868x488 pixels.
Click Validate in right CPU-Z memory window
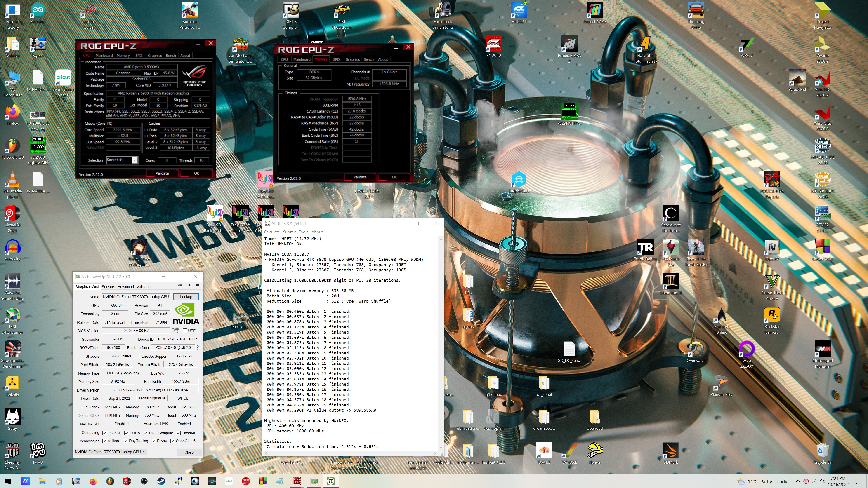click(x=360, y=177)
